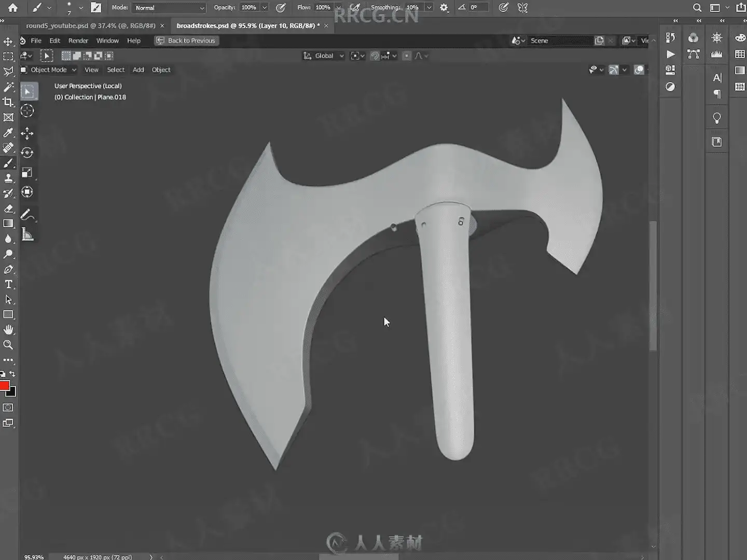The height and width of the screenshot is (560, 747).
Task: Toggle the Brush Settings panel button
Action: (x=96, y=8)
